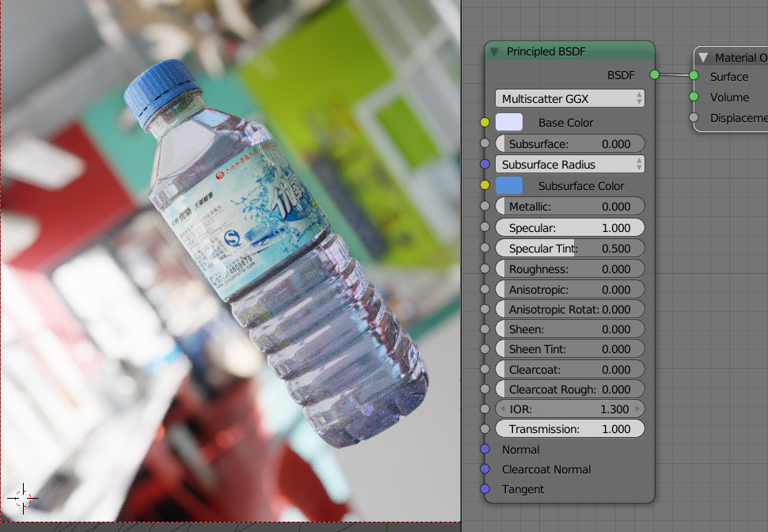Decrease IOR with the left arrow
The height and width of the screenshot is (532, 768).
pos(502,408)
